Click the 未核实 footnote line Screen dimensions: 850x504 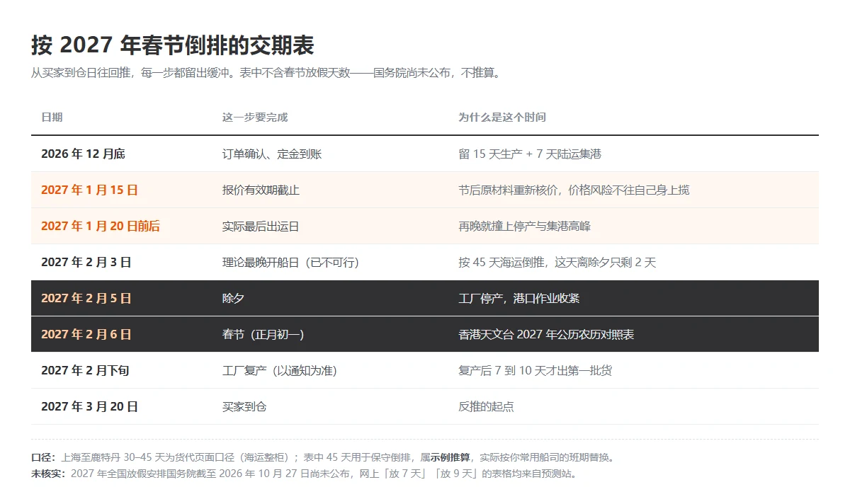point(305,474)
